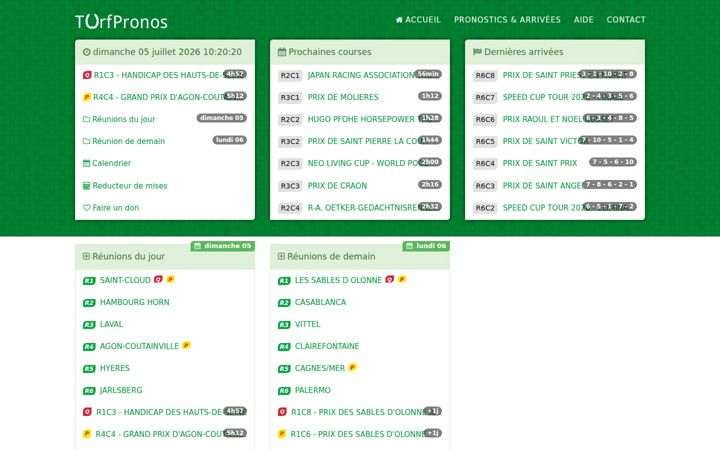Open the Faire un don link

pos(116,208)
